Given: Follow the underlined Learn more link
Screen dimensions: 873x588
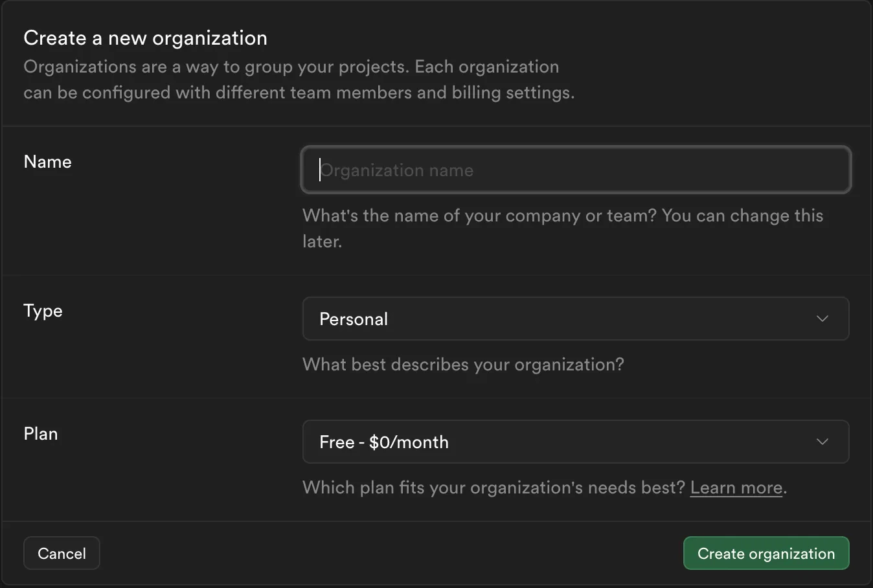Looking at the screenshot, I should click(735, 487).
